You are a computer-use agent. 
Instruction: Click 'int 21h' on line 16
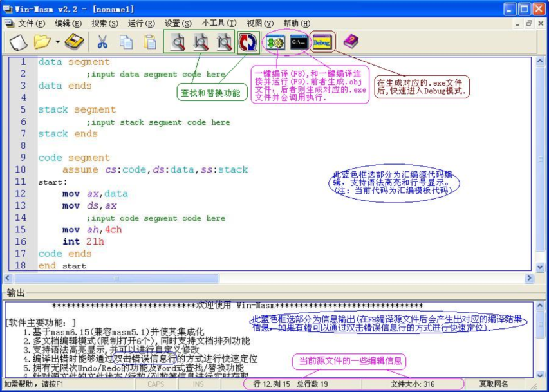tap(83, 241)
